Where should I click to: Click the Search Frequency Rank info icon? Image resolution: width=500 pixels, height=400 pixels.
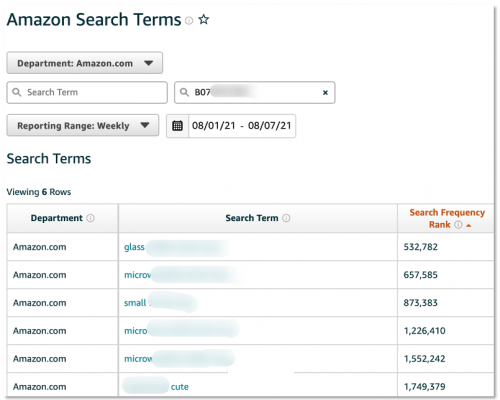coord(458,225)
